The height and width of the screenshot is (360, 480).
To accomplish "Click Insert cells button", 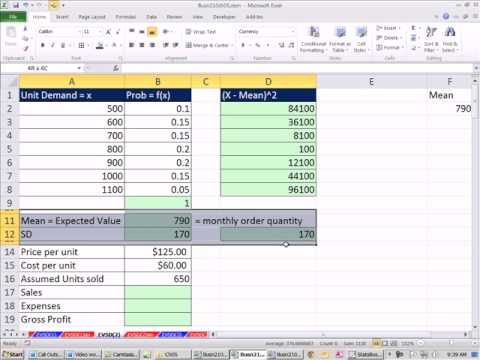I will point(388,28).
